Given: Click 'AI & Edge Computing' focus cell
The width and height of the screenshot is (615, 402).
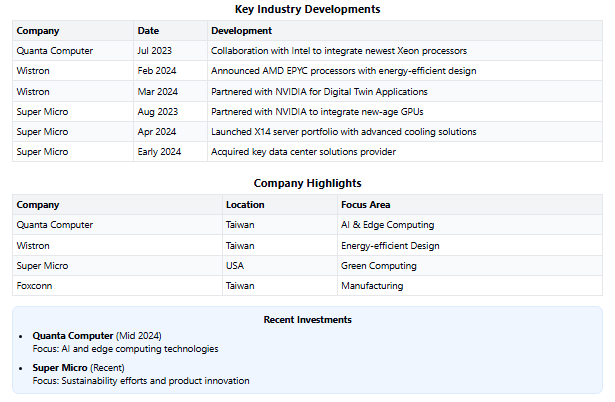Looking at the screenshot, I should pos(470,225).
